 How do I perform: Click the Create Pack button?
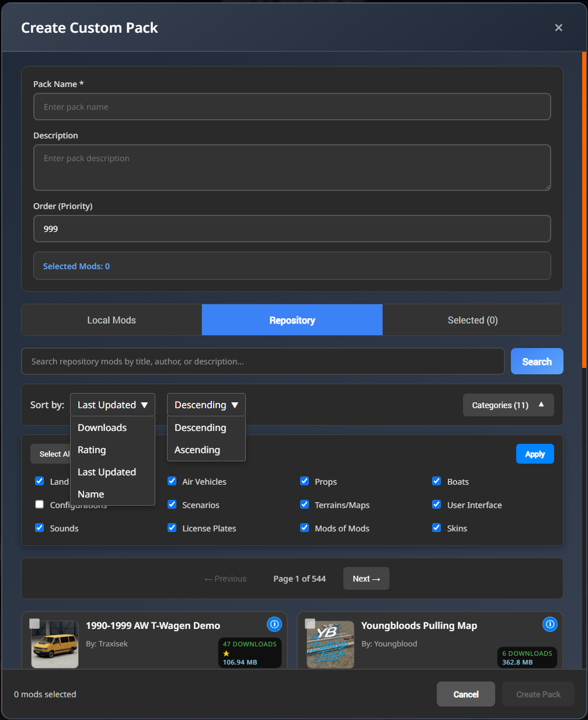538,694
